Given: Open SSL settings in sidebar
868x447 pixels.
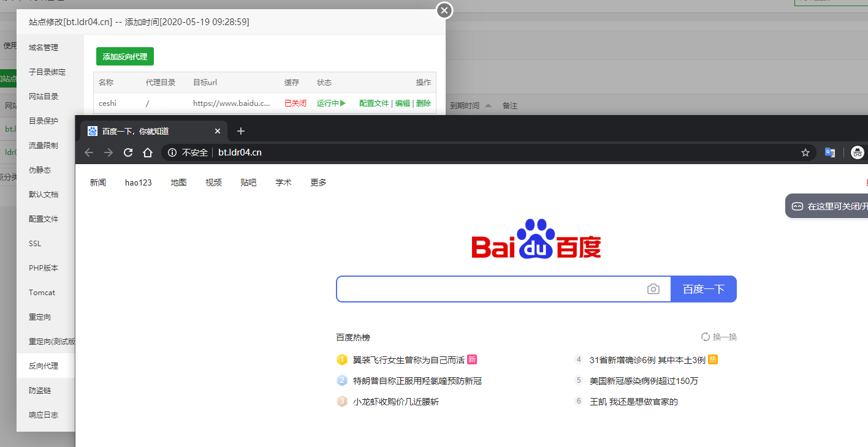Looking at the screenshot, I should click(35, 243).
